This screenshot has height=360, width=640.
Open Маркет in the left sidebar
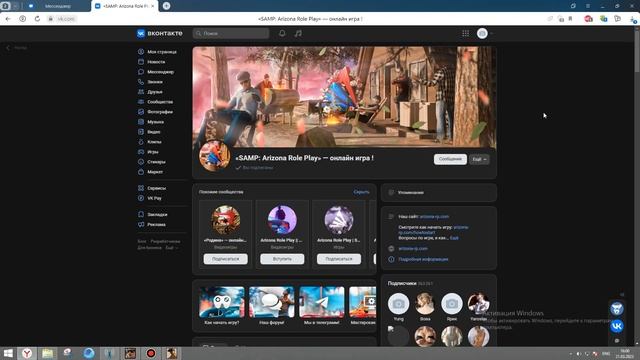155,172
